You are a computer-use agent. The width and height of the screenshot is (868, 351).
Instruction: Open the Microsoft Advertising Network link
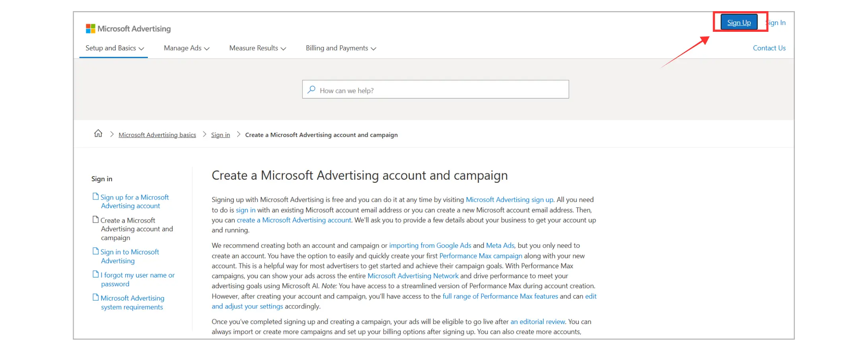coord(413,276)
